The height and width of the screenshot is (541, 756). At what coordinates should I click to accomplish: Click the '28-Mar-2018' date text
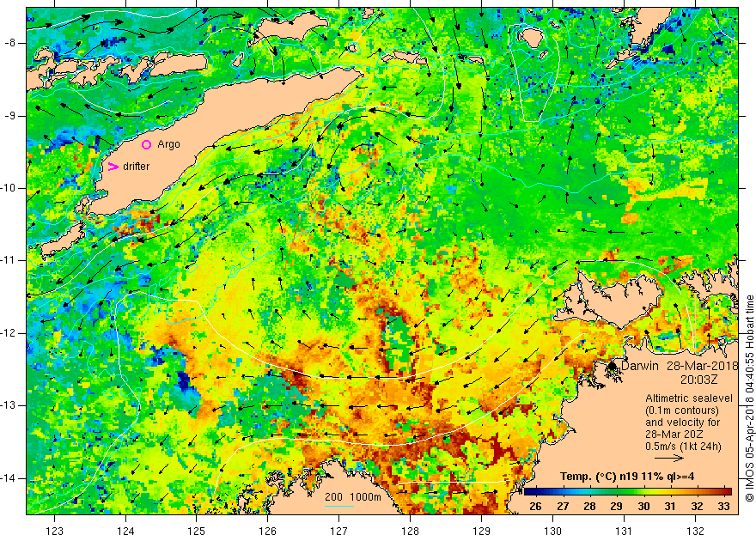(x=703, y=366)
